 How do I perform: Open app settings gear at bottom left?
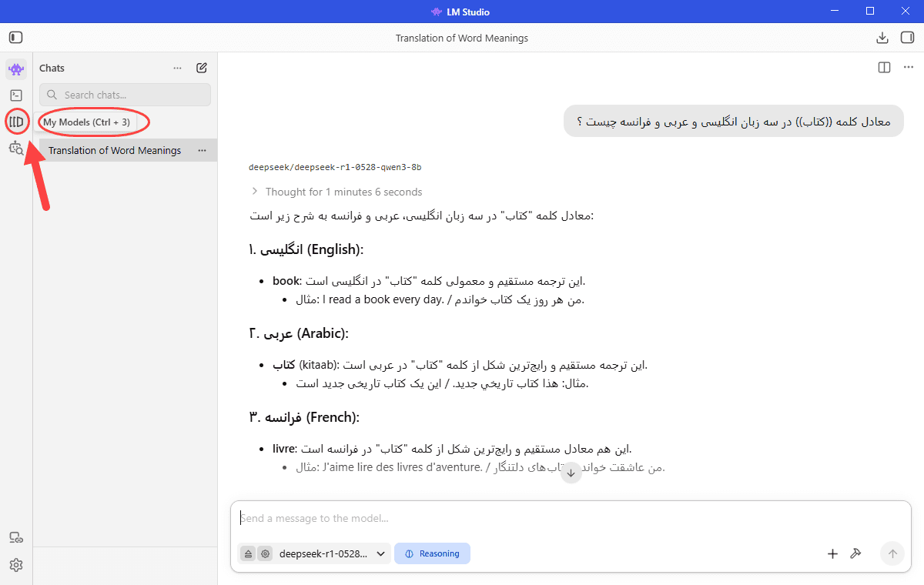16,565
